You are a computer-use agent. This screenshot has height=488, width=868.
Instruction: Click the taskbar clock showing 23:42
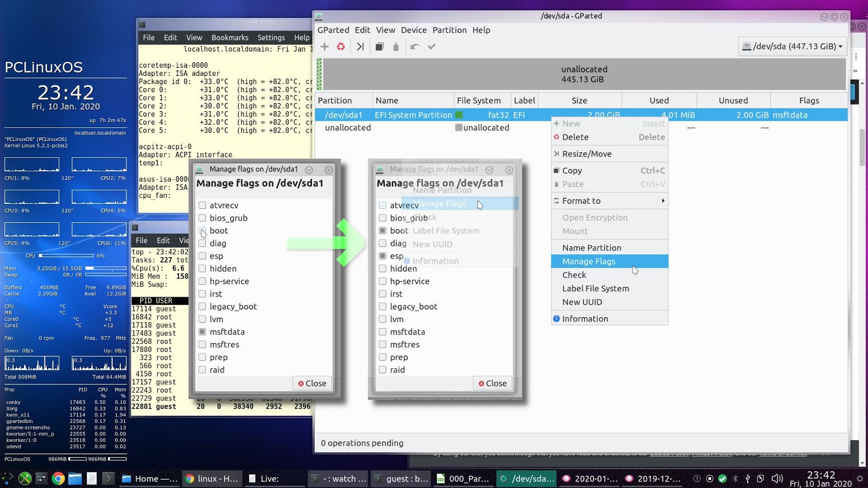[x=821, y=478]
